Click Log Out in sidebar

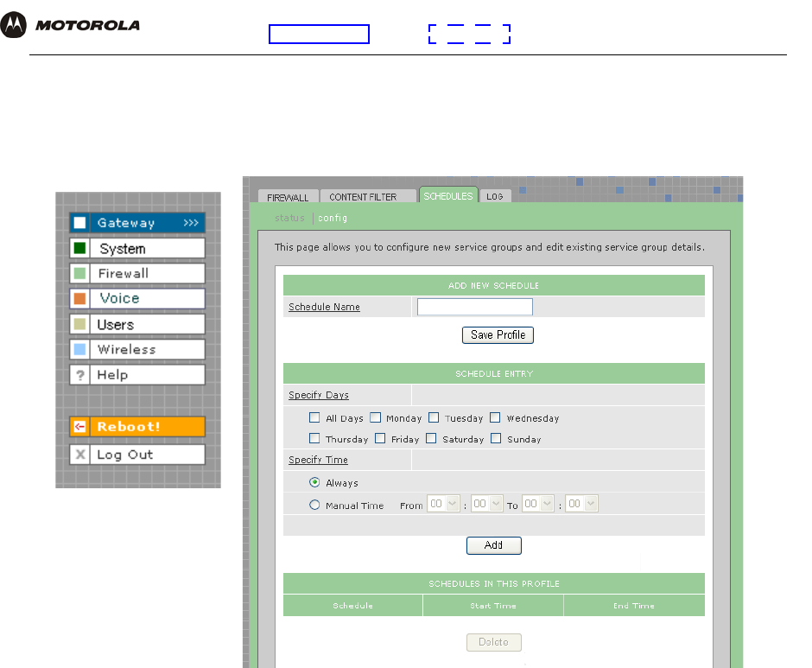[137, 455]
